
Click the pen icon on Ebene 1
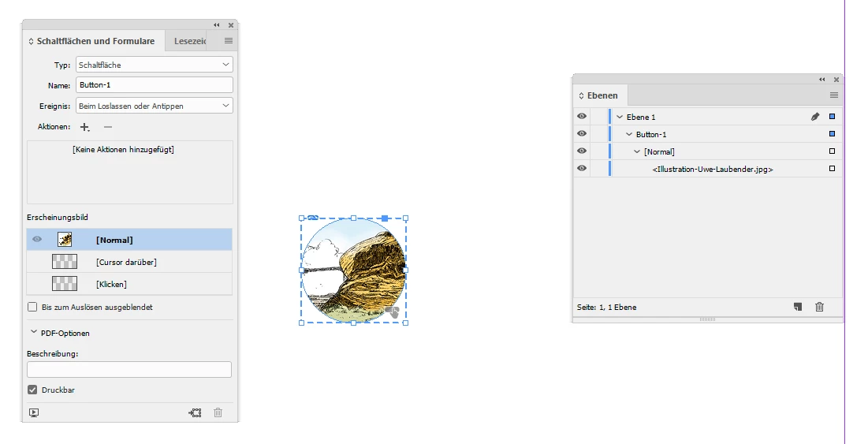tap(815, 117)
